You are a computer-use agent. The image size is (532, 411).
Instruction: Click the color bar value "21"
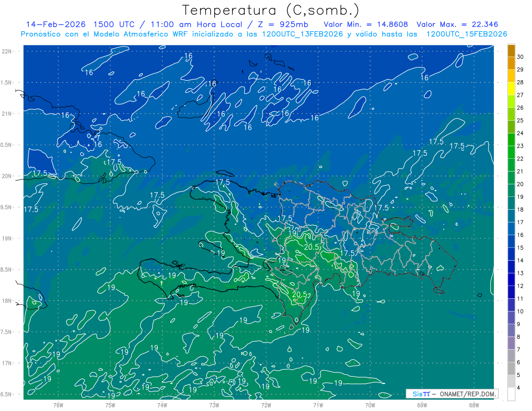coord(521,171)
